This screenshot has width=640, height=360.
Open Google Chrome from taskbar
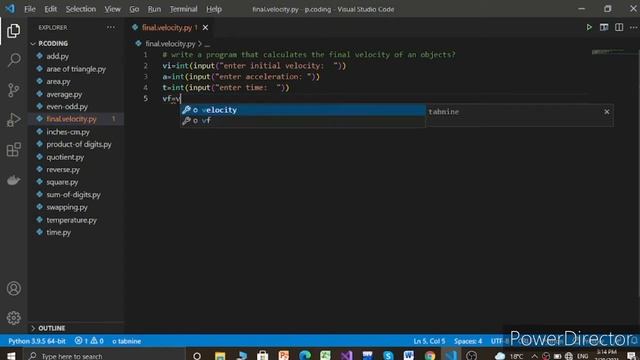(x=429, y=356)
